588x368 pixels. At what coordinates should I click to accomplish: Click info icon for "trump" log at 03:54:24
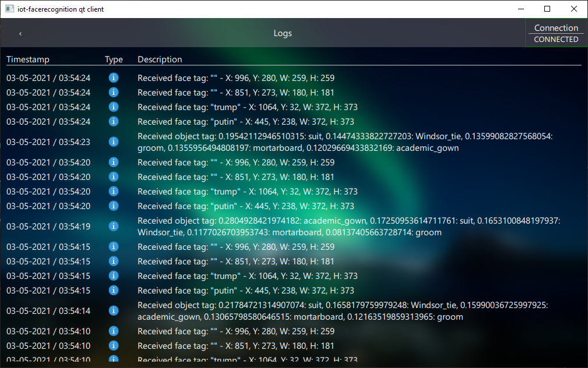tap(114, 107)
